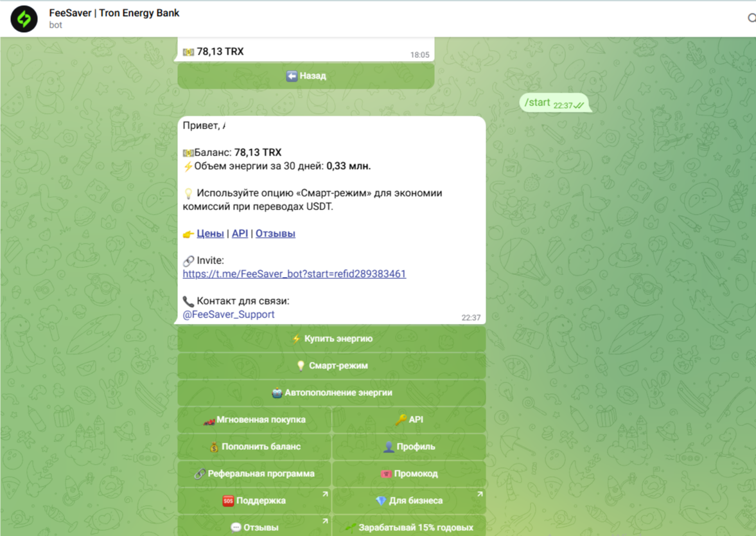This screenshot has height=536, width=756.
Task: Open search icon in chat header
Action: click(x=751, y=19)
